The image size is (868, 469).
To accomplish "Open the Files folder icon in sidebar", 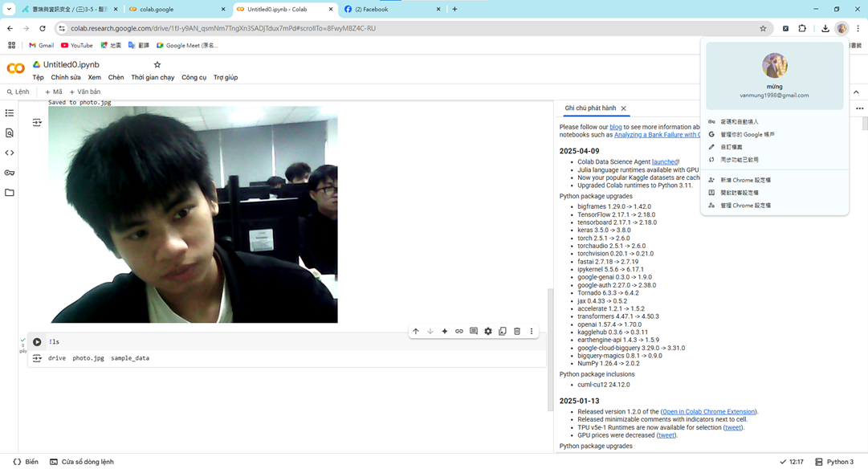I will 10,193.
